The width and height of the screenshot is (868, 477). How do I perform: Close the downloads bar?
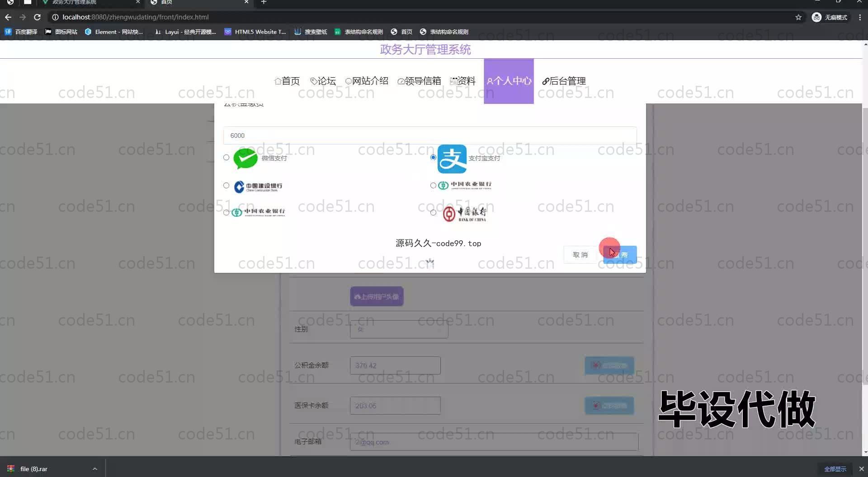(861, 469)
